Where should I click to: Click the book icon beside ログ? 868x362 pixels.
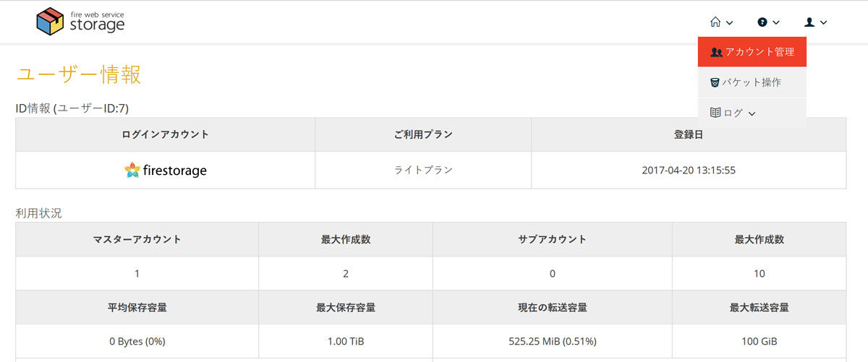coord(715,113)
